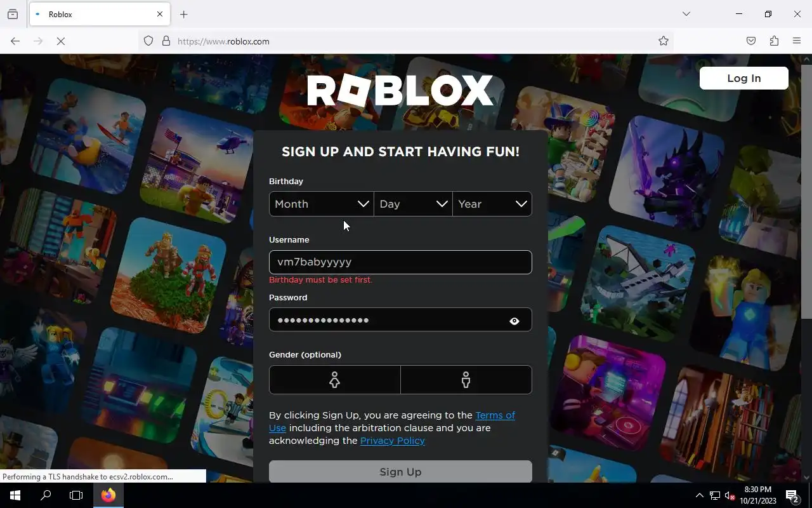Click the Username input field
Screen dimensions: 812x508
[x=400, y=262]
